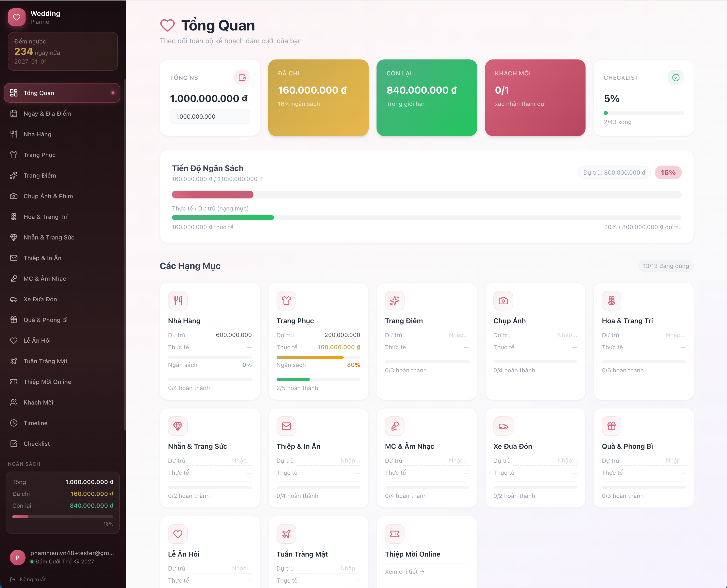Click the total budget input 1.000.000.000
727x588 pixels.
pyautogui.click(x=210, y=116)
